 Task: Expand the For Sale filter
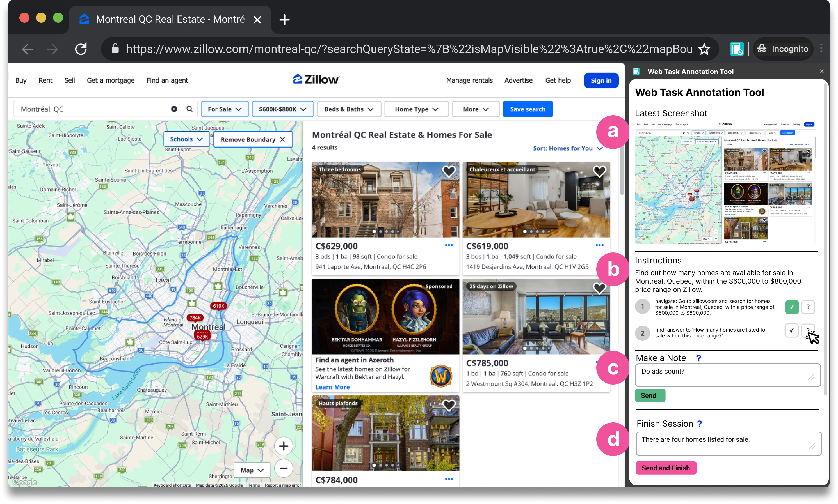225,109
